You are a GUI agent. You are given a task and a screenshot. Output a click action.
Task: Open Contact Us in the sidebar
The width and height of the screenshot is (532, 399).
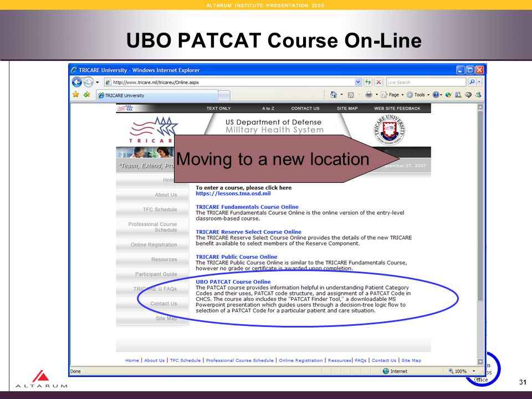pyautogui.click(x=163, y=303)
